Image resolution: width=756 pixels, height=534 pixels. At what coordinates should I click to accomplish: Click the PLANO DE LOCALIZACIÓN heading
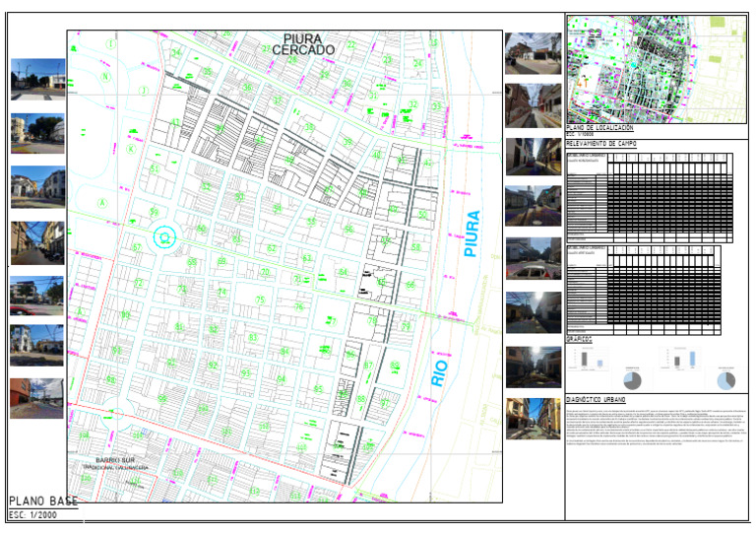point(600,128)
